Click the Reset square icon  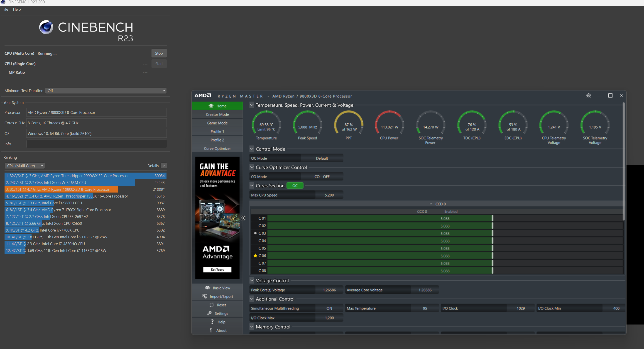[211, 305]
